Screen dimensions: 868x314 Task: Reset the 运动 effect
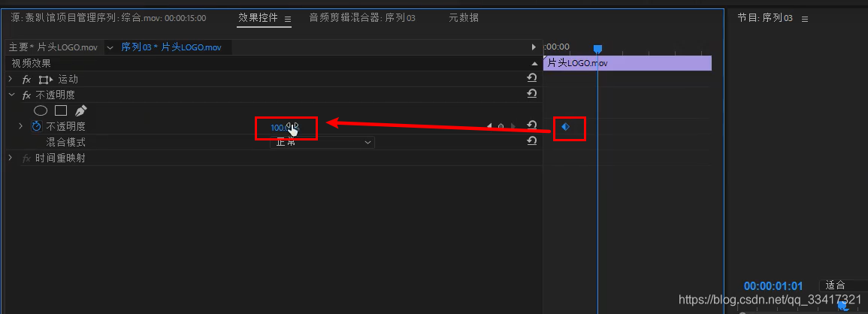point(531,78)
